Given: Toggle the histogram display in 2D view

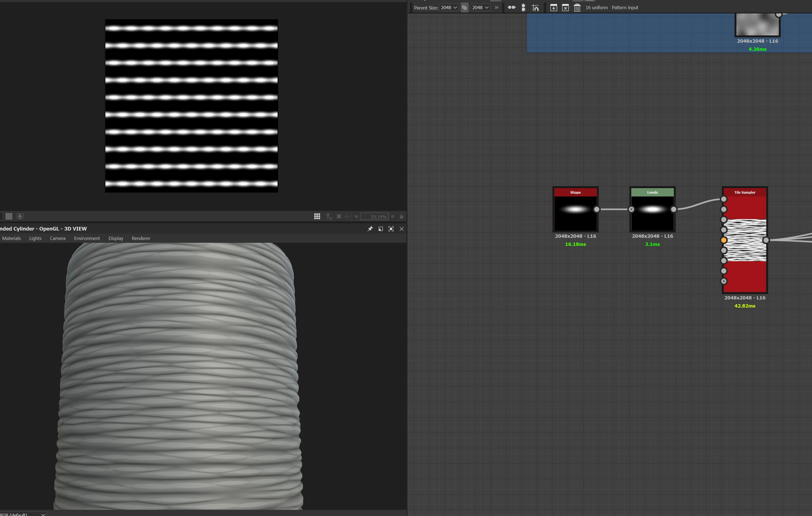Looking at the screenshot, I should tap(9, 216).
